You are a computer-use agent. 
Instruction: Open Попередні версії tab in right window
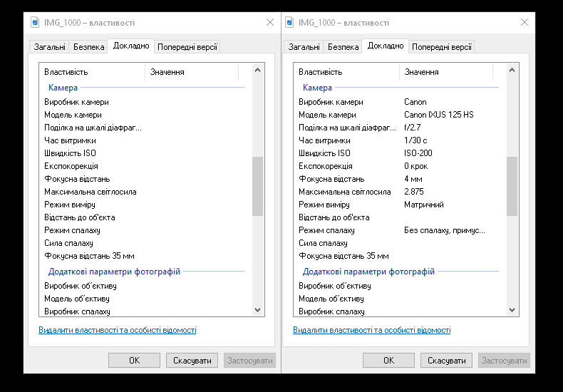coord(441,46)
